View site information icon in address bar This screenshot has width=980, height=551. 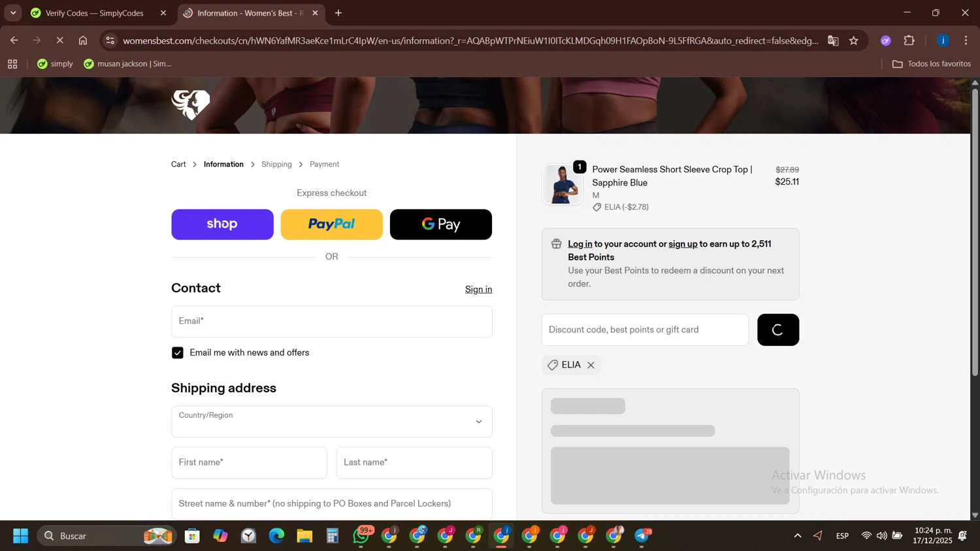(110, 40)
